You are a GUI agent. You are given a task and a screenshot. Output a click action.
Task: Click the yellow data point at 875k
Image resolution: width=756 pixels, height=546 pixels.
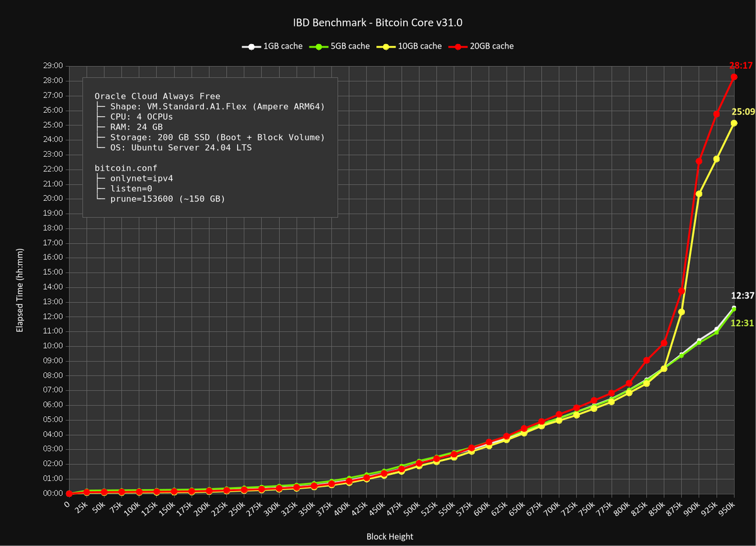pyautogui.click(x=682, y=312)
